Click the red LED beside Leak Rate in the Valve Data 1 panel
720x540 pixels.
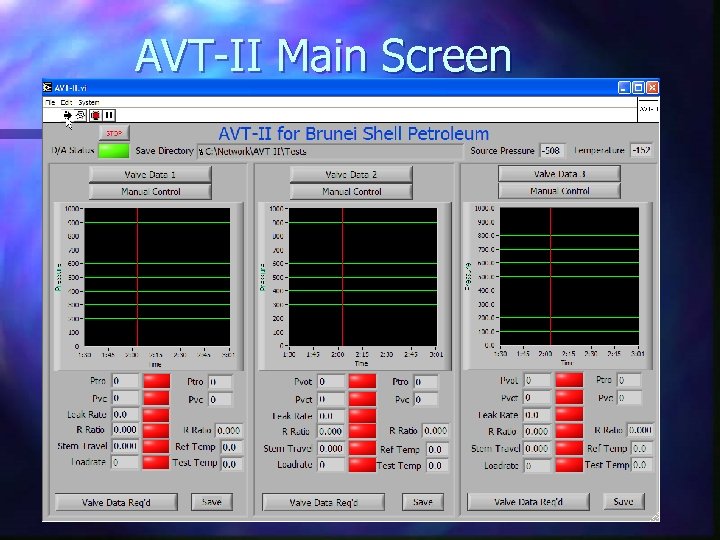pyautogui.click(x=156, y=415)
